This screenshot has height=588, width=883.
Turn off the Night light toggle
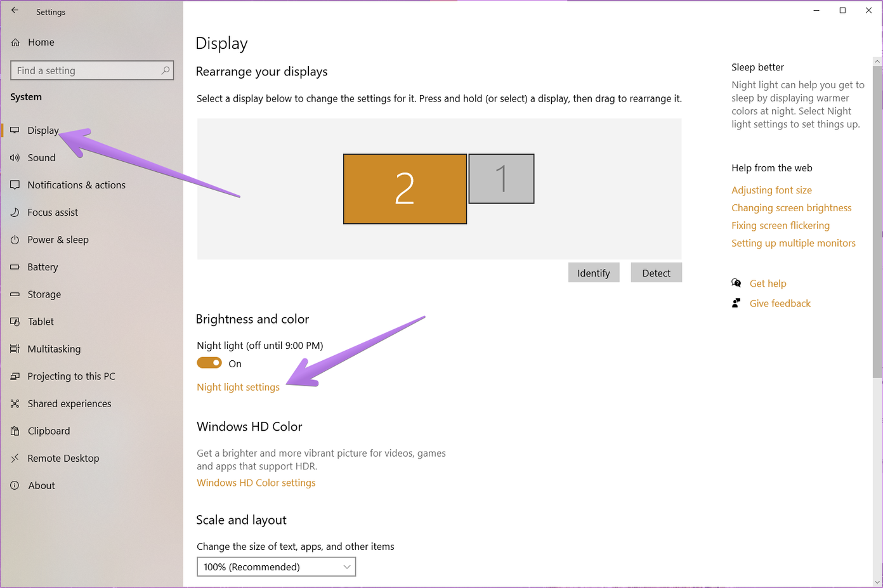209,363
